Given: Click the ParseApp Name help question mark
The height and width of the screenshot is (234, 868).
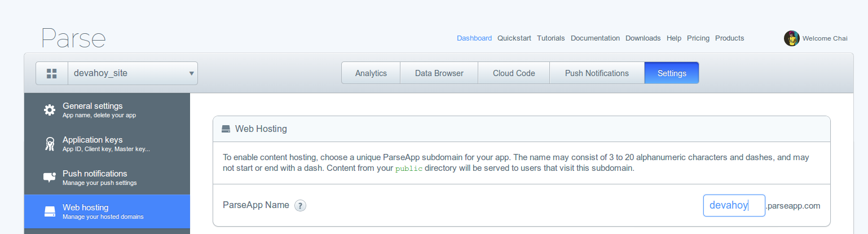Looking at the screenshot, I should tap(301, 206).
